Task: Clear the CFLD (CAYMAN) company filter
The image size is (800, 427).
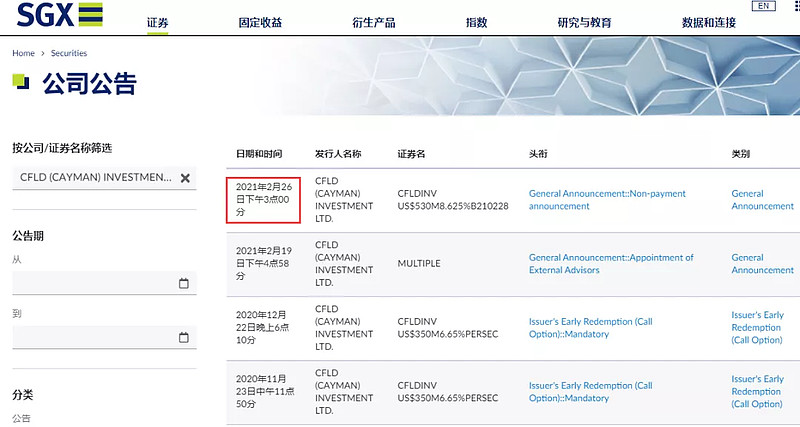Action: point(185,178)
